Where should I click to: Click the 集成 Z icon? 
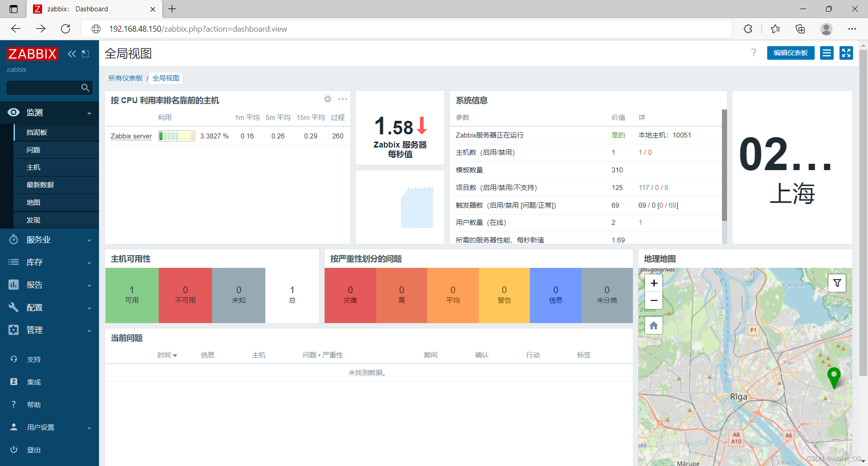point(14,382)
